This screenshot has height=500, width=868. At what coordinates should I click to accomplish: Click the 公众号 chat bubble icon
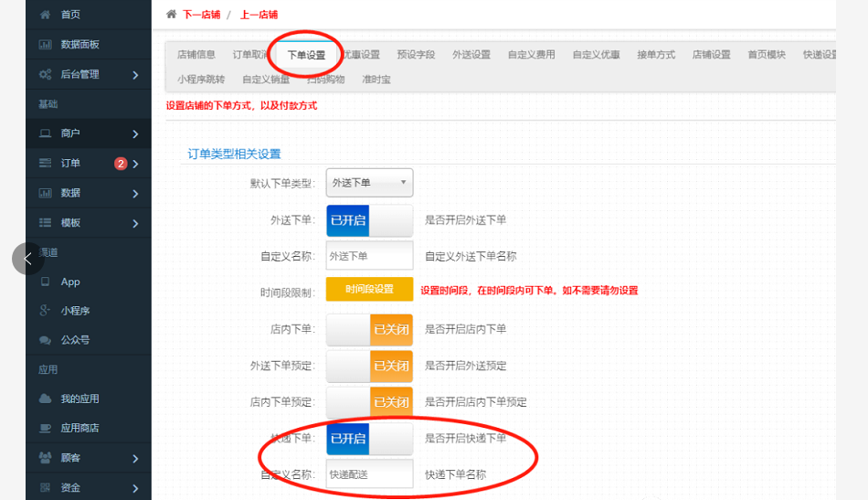pos(45,340)
